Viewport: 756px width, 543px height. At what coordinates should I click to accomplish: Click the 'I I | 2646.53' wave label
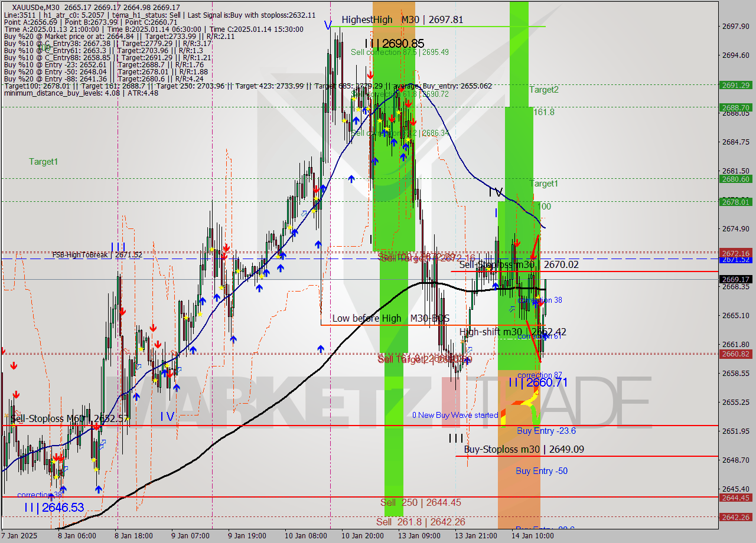click(x=54, y=508)
